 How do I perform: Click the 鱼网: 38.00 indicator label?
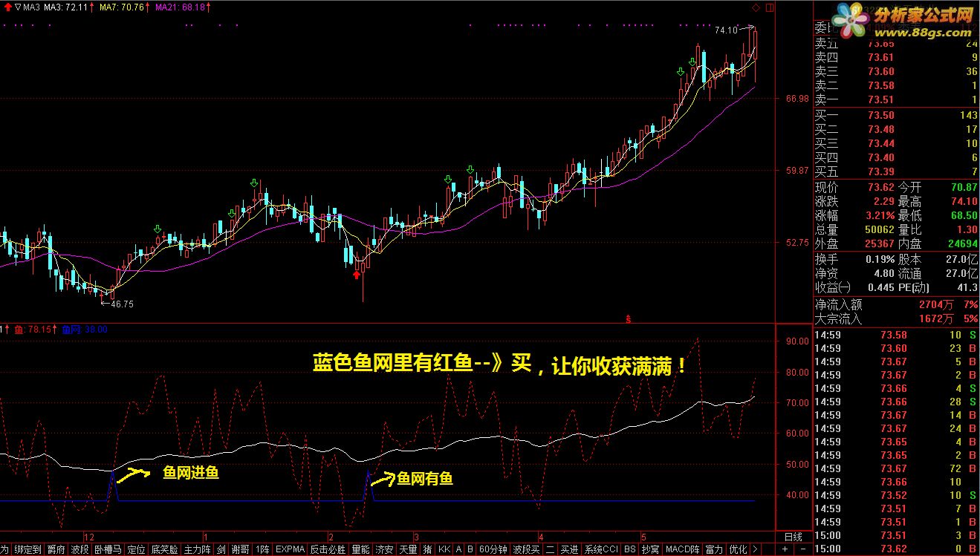click(x=85, y=328)
